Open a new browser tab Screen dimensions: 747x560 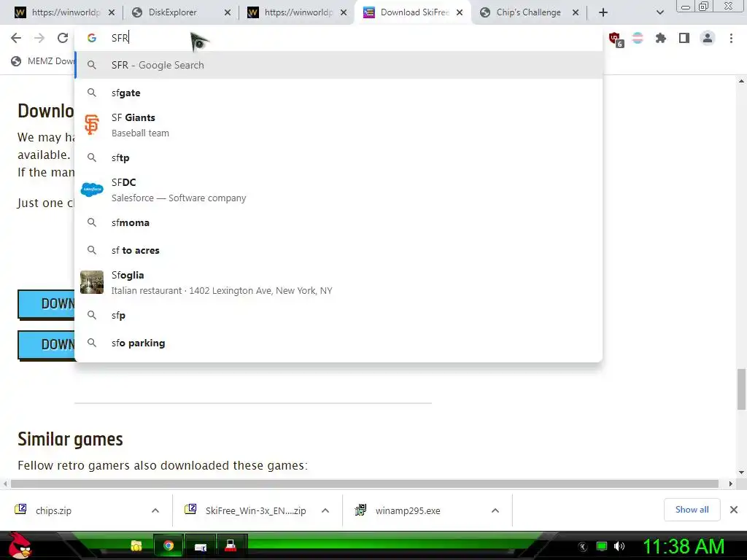603,12
